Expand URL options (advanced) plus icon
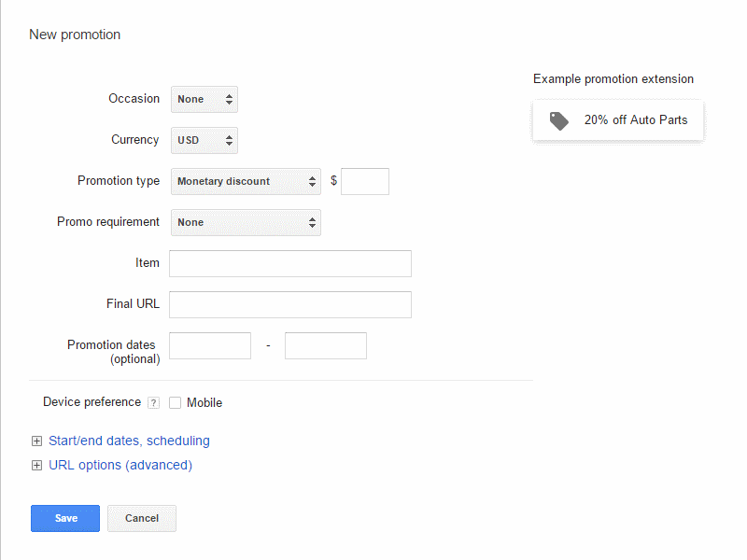The width and height of the screenshot is (747, 560). (36, 465)
